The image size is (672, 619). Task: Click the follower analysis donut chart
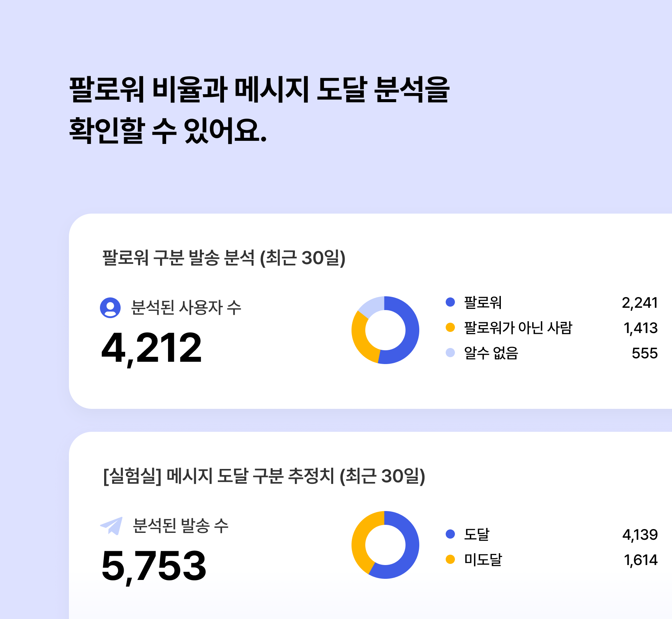tap(385, 330)
